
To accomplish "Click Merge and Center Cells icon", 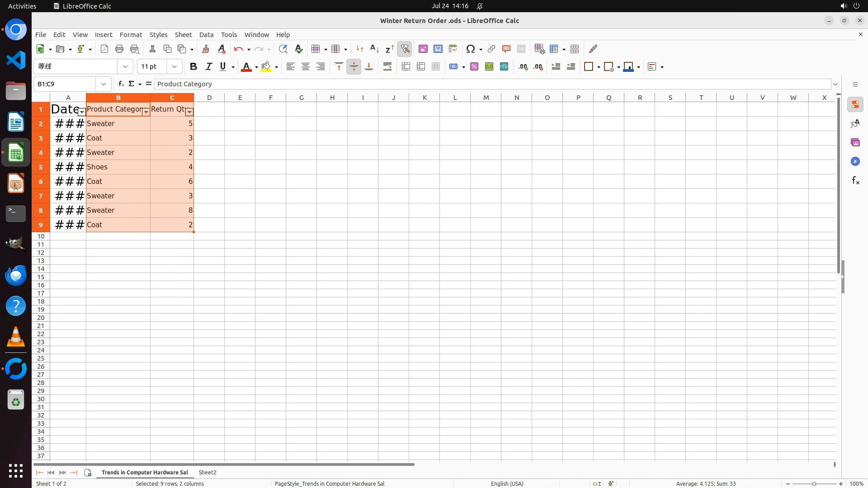I will (x=406, y=66).
